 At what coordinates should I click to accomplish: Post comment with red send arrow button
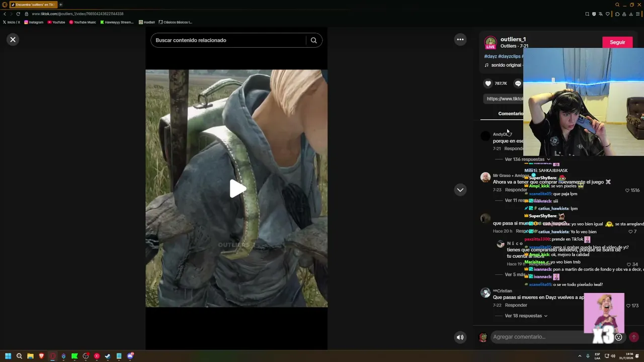(634, 337)
